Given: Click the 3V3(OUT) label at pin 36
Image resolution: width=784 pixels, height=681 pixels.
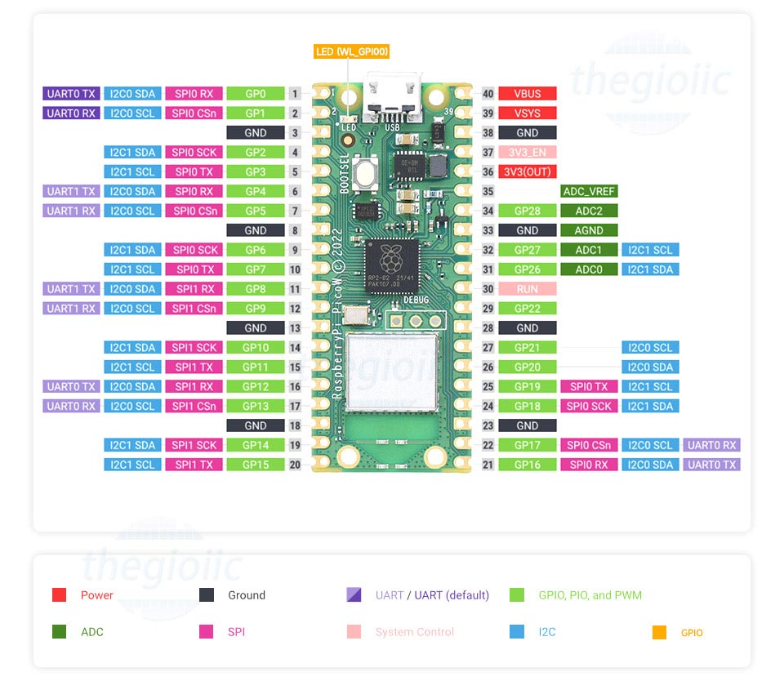Looking at the screenshot, I should 528,171.
